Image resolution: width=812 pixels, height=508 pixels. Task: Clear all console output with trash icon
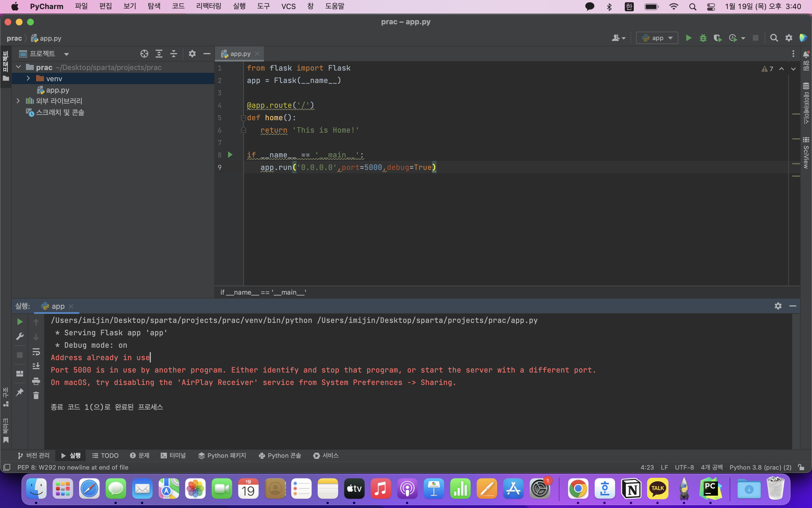click(x=36, y=395)
